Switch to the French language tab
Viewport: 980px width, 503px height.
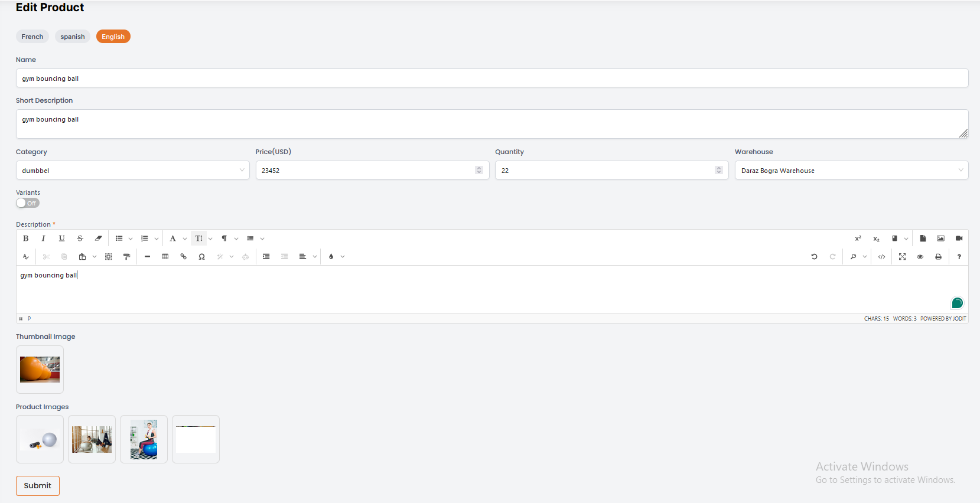[x=32, y=37]
